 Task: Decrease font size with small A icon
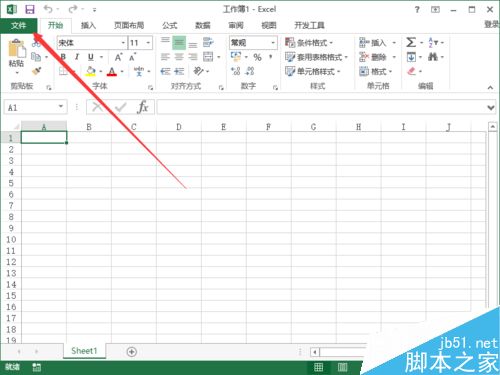pyautogui.click(x=133, y=57)
